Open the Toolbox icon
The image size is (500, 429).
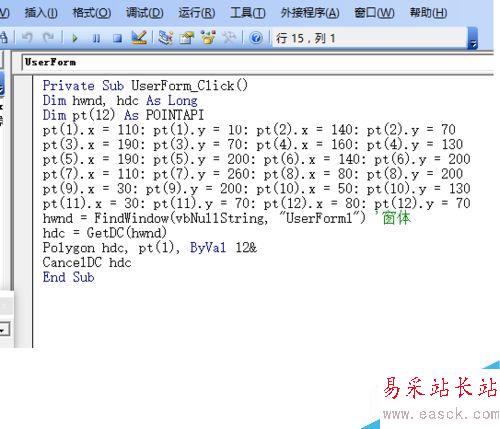(229, 38)
